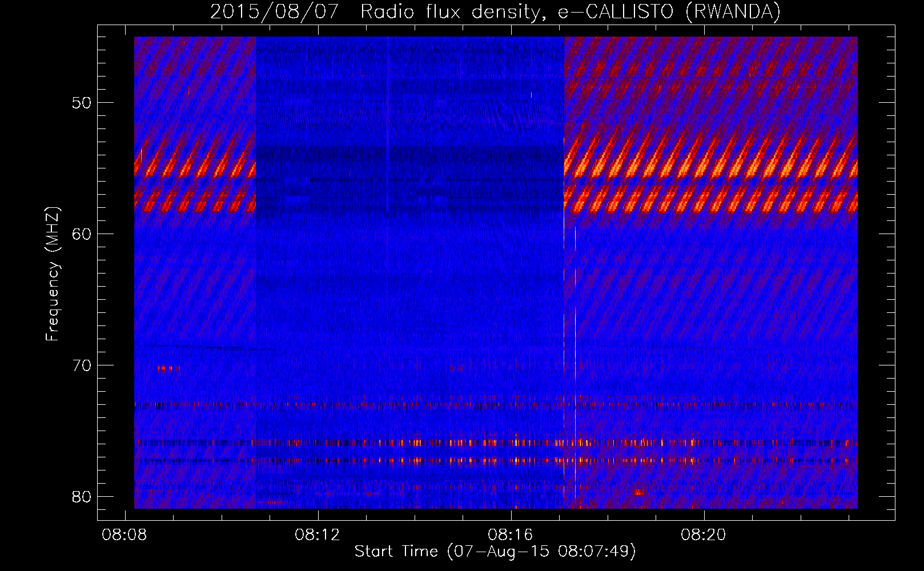Click the plot title mentioning e-CALLISTO (RWANDA)

click(495, 11)
